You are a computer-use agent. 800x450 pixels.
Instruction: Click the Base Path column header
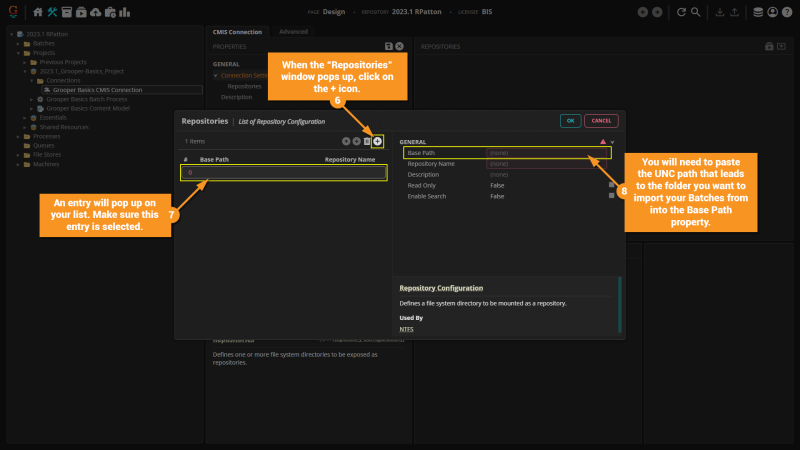214,160
